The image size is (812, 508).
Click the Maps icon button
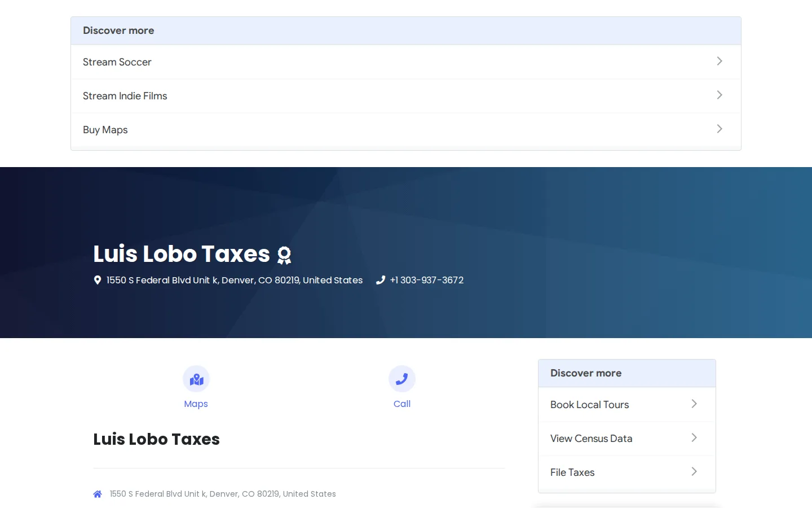(x=196, y=379)
